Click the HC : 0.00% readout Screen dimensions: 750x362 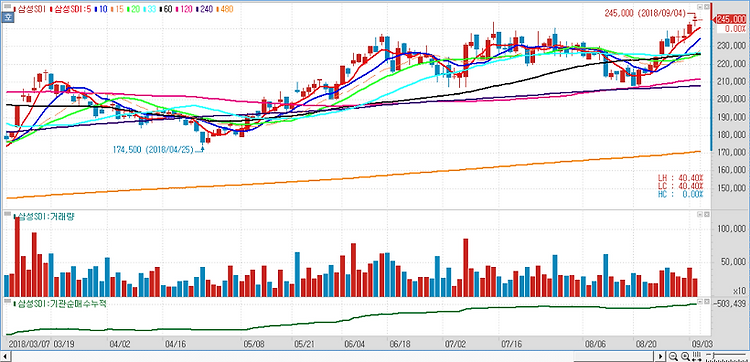[x=680, y=194]
